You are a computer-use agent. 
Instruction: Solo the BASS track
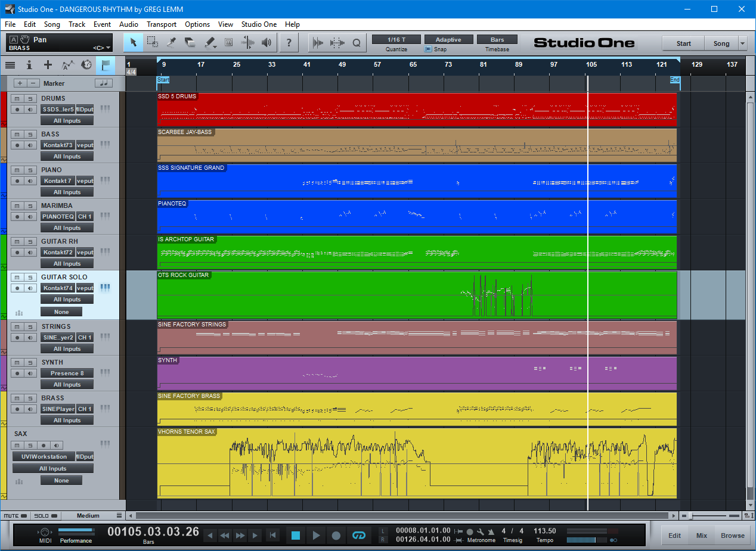pos(30,135)
